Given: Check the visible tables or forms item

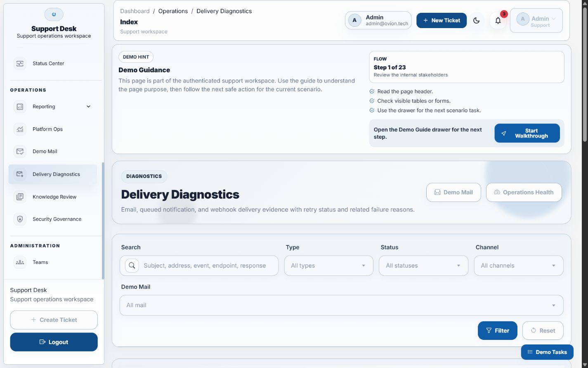Looking at the screenshot, I should (410, 101).
